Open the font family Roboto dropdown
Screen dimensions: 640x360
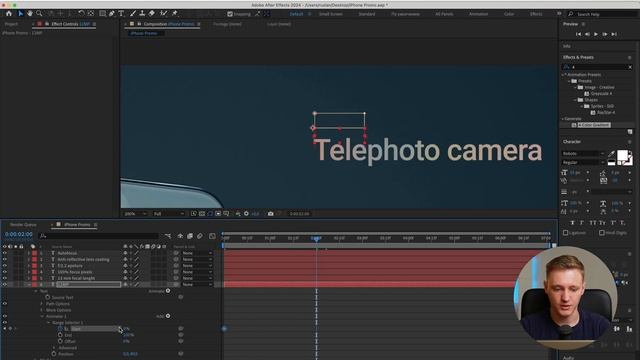tap(583, 153)
